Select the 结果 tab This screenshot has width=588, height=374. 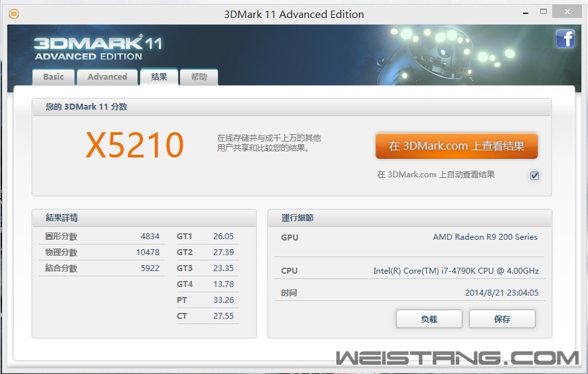(x=159, y=77)
